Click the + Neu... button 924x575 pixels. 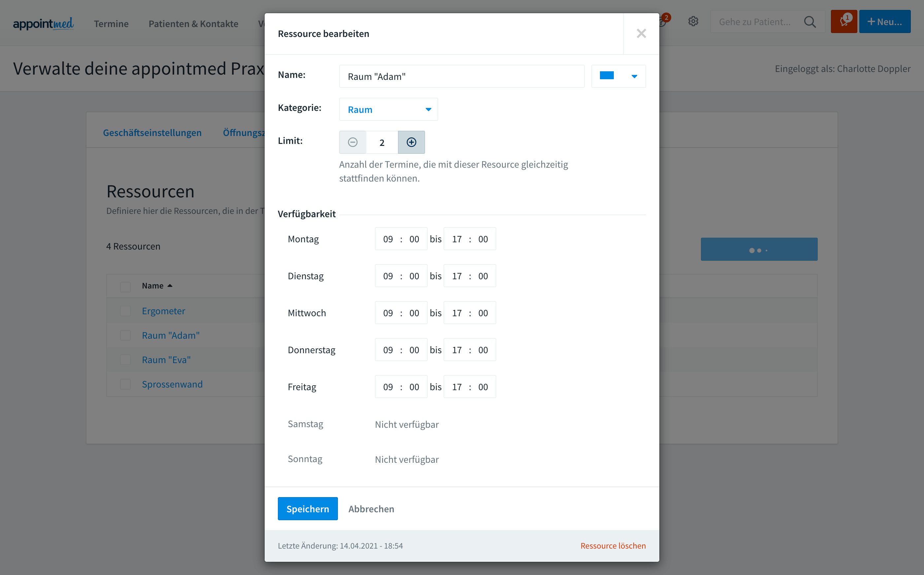click(x=884, y=22)
